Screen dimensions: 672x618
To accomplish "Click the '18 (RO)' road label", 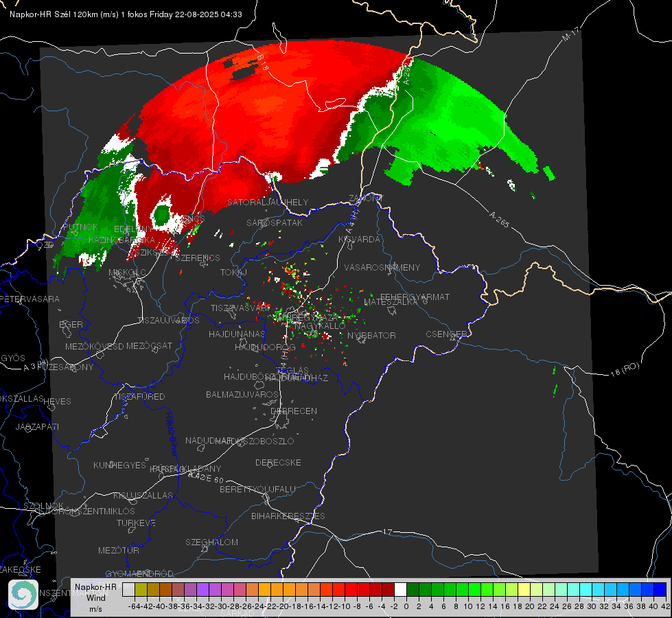I will [625, 369].
